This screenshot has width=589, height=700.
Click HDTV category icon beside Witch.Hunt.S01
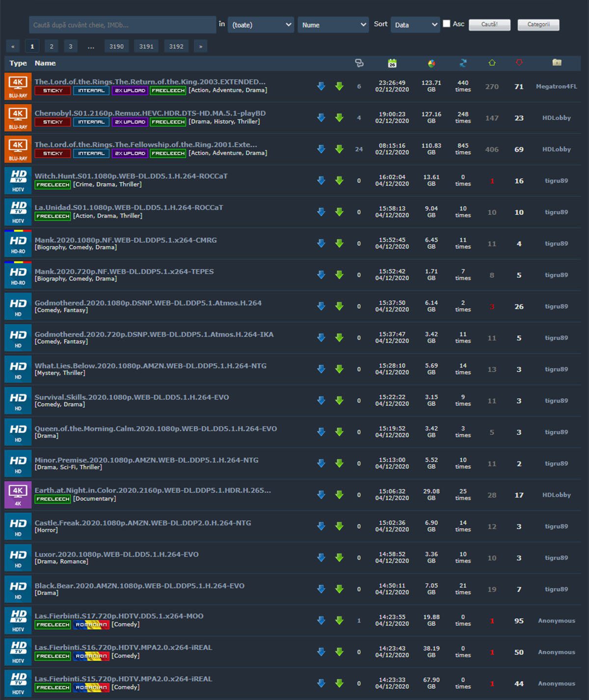[18, 181]
